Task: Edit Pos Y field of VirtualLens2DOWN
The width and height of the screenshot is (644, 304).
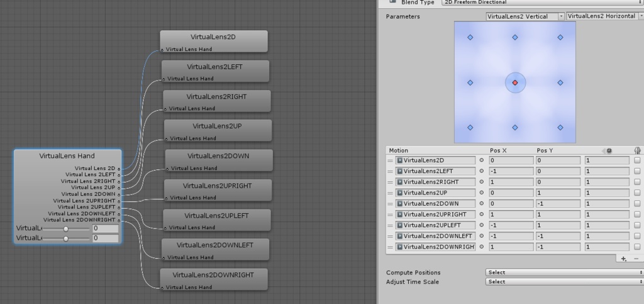Action: 558,203
